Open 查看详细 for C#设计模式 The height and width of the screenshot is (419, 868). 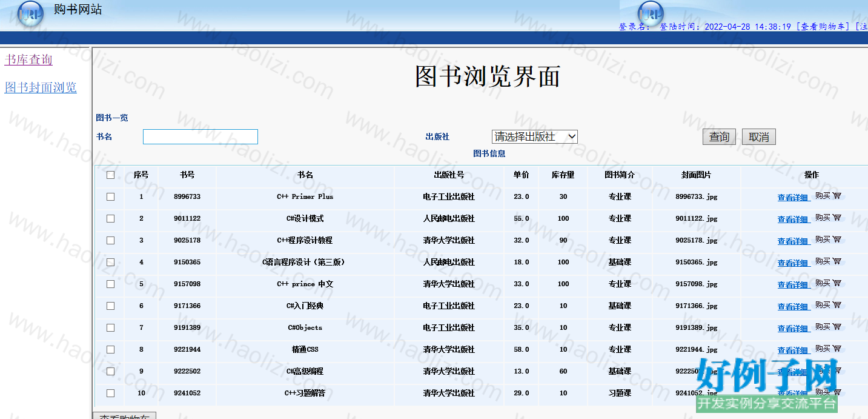(793, 219)
